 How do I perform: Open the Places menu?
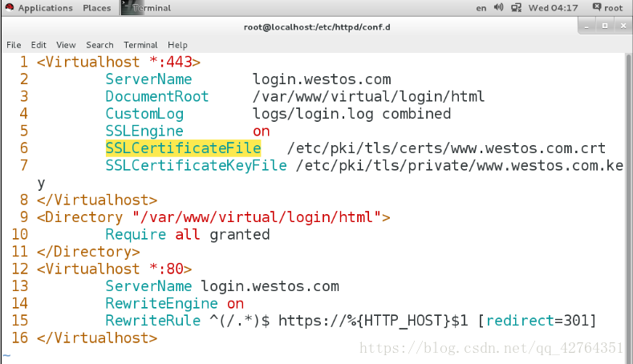coord(96,8)
